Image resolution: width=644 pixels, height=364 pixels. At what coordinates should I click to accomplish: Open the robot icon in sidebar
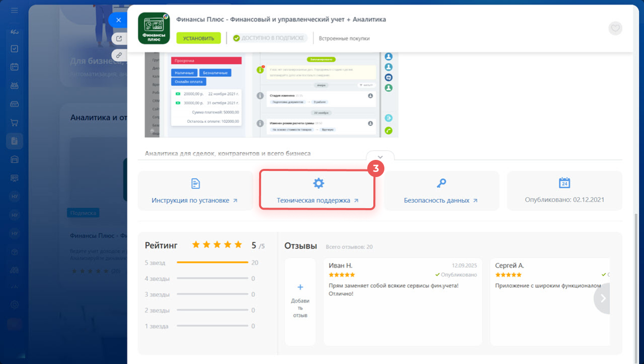click(x=15, y=85)
